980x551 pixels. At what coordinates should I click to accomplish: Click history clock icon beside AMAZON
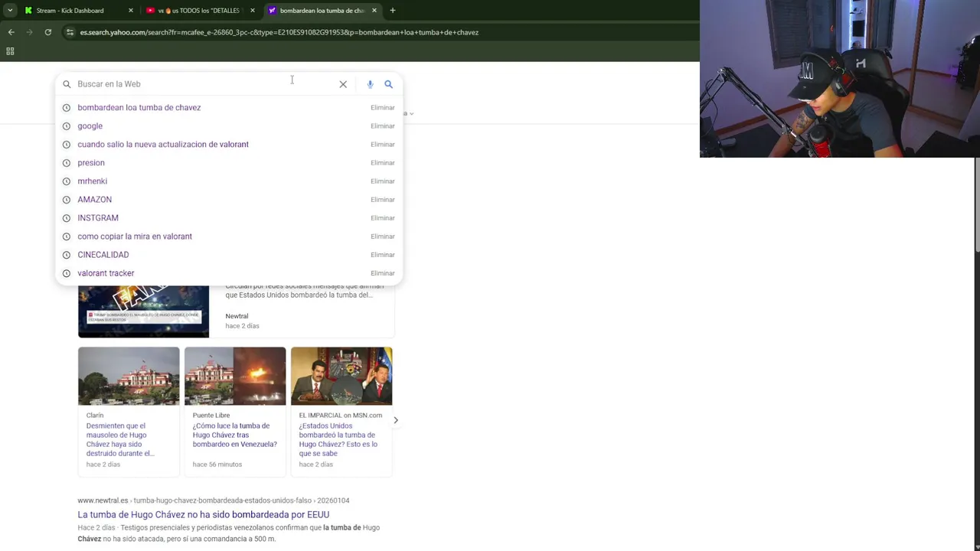coord(66,200)
